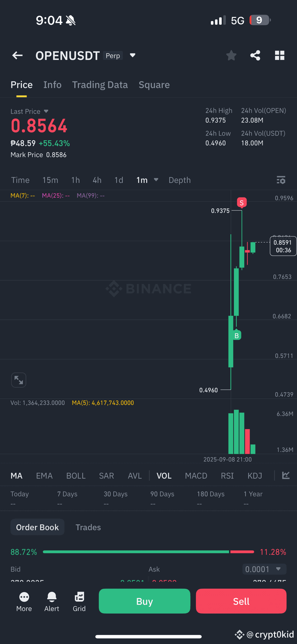297x644 pixels.
Task: Toggle the VOL indicator
Action: point(164,476)
